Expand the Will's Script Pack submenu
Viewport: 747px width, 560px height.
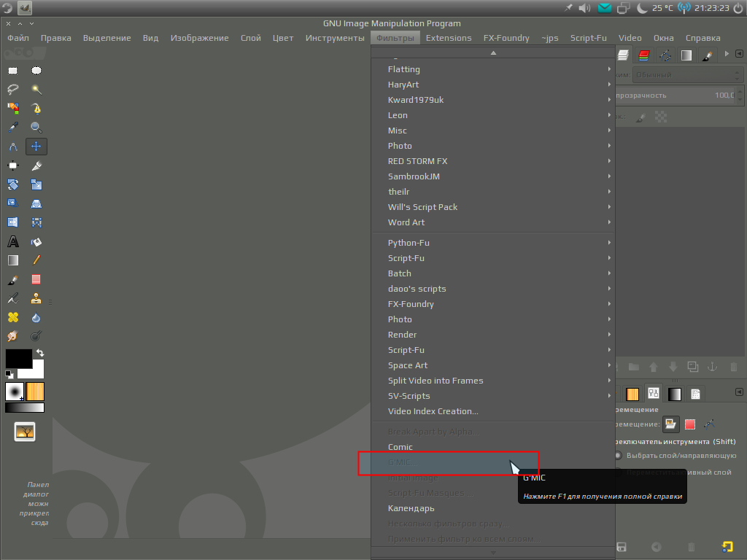(x=494, y=206)
